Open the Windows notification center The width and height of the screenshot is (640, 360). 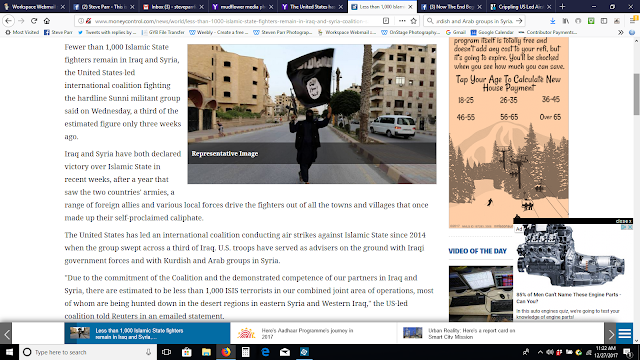point(629,352)
